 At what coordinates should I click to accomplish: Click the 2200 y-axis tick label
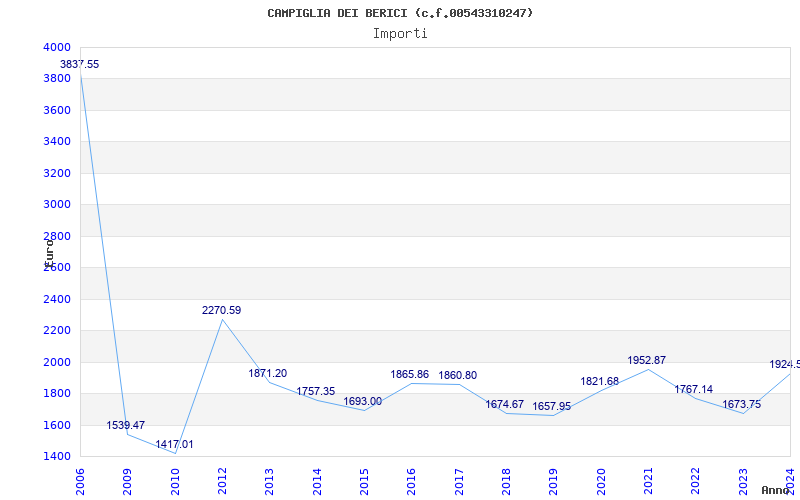coord(57,331)
